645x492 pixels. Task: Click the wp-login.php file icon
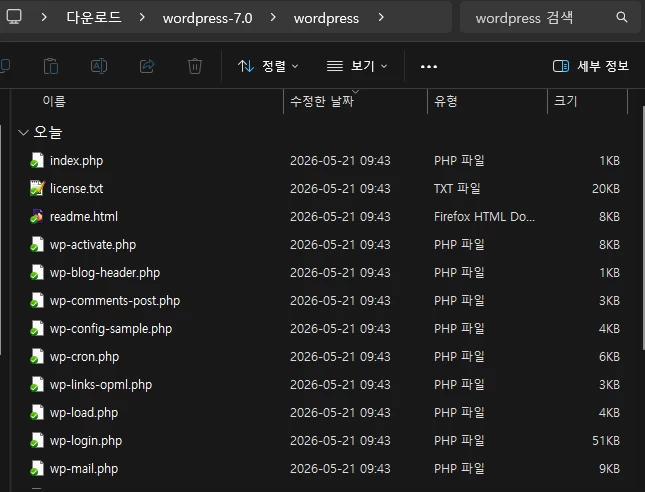coord(37,440)
